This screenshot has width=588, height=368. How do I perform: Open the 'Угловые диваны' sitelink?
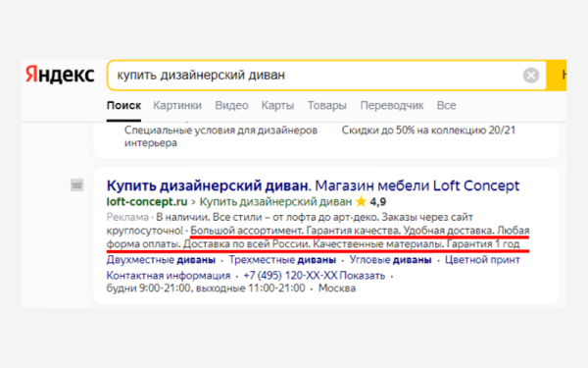pos(390,260)
